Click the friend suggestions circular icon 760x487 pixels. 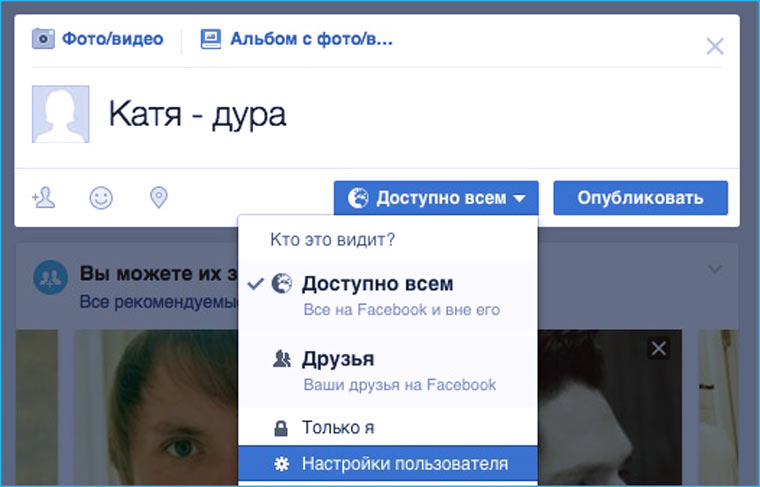[x=50, y=277]
